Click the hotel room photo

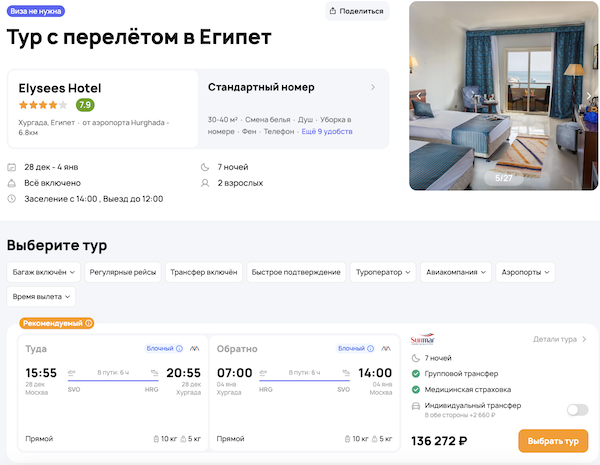(x=503, y=95)
